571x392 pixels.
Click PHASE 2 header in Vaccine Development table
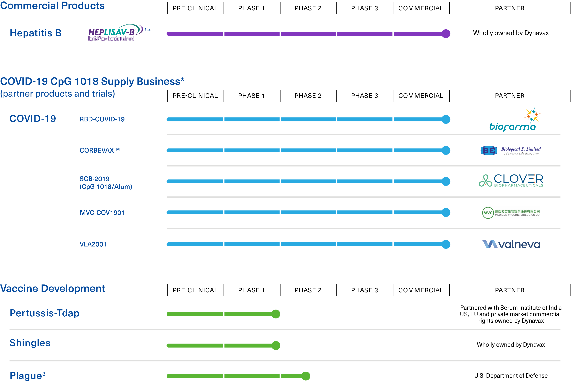click(308, 290)
